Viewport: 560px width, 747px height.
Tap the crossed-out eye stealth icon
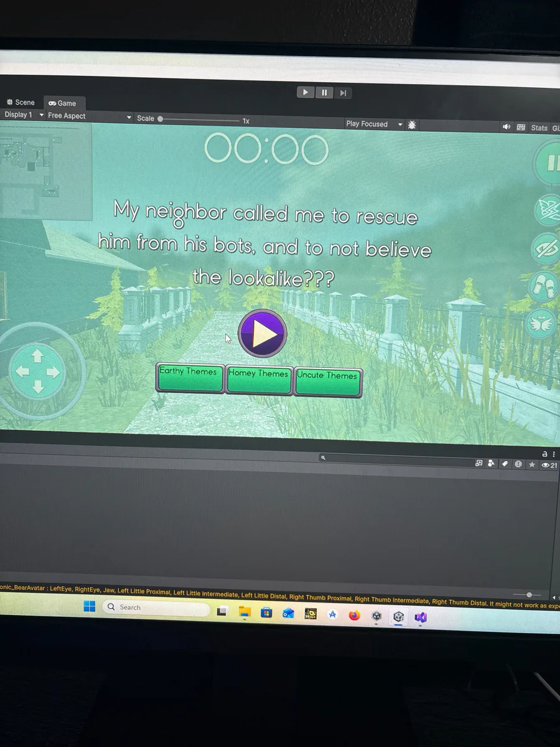(546, 249)
